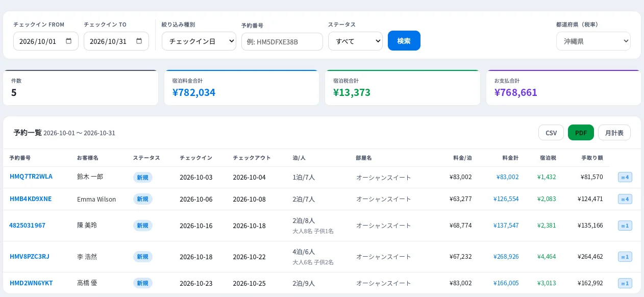Click 予約一覧 heading date range
644x297 pixels.
click(80, 133)
